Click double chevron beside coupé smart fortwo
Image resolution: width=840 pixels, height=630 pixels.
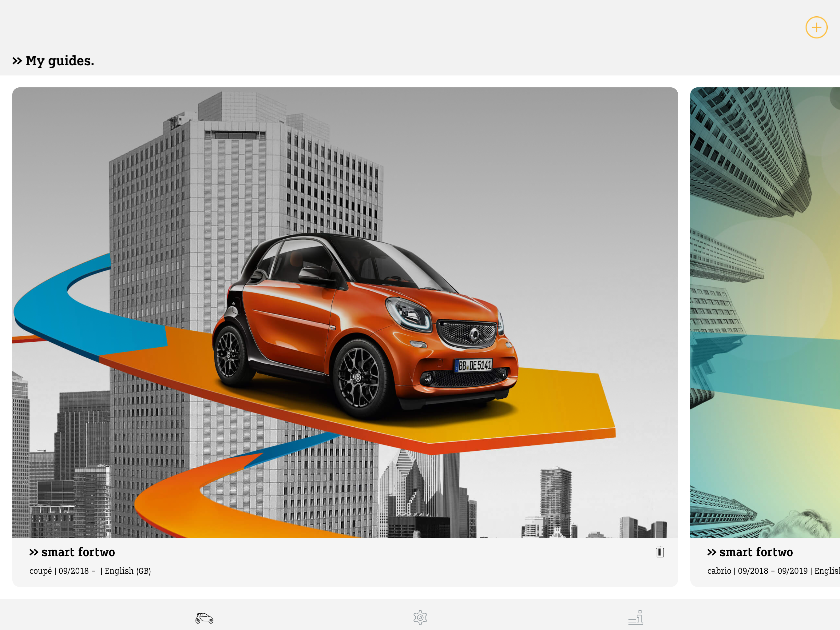34,552
